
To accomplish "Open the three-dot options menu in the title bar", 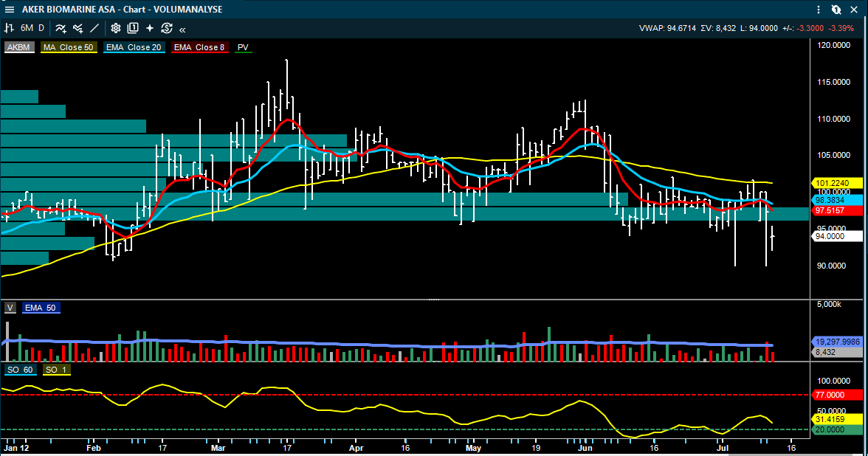I will 818,10.
